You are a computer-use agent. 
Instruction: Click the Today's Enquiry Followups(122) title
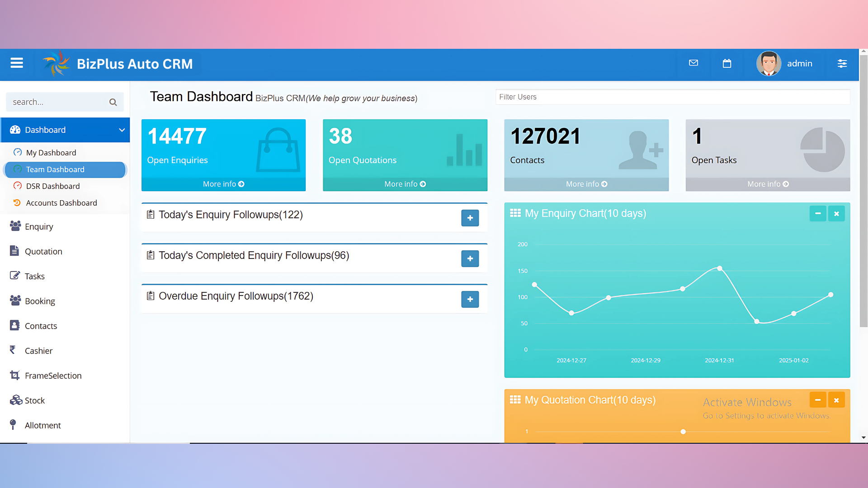point(231,215)
